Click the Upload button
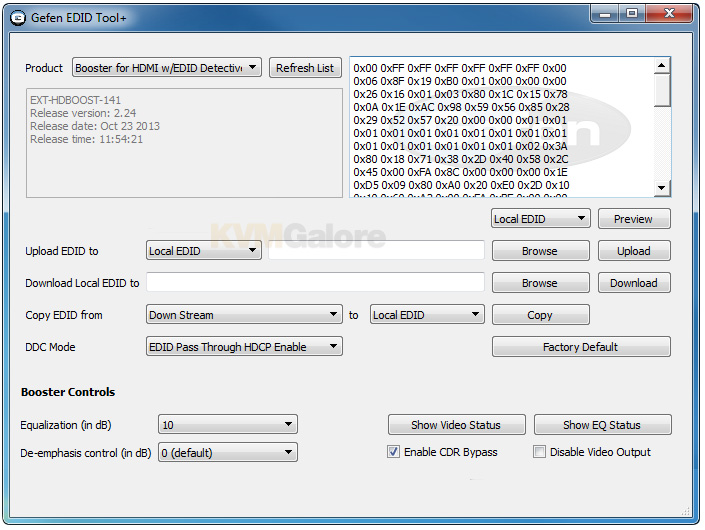This screenshot has height=530, width=705. (634, 251)
